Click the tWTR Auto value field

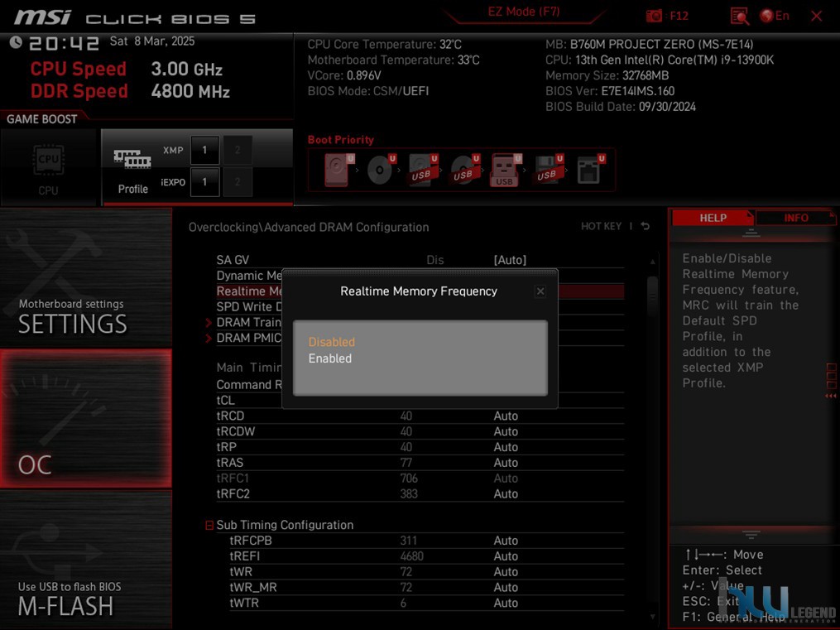click(506, 603)
